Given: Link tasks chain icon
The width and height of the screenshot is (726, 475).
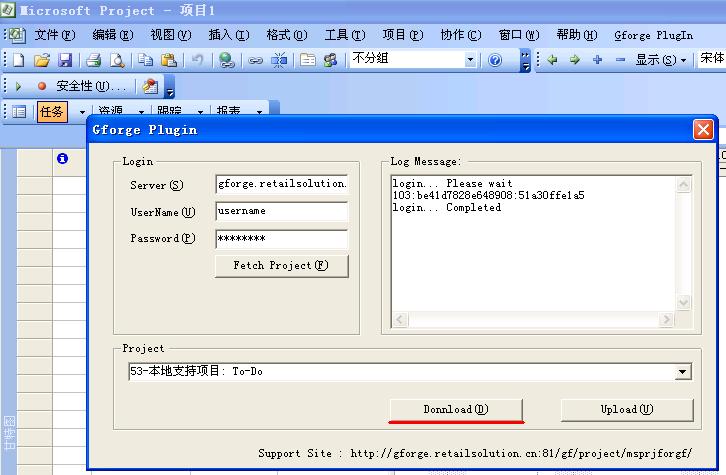Looking at the screenshot, I should (x=255, y=60).
